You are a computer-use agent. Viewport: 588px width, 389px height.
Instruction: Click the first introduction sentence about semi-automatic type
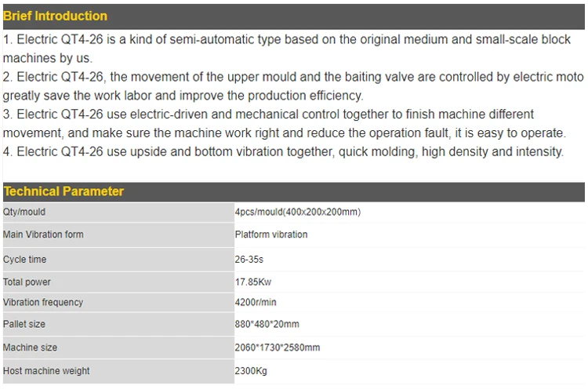coord(287,49)
